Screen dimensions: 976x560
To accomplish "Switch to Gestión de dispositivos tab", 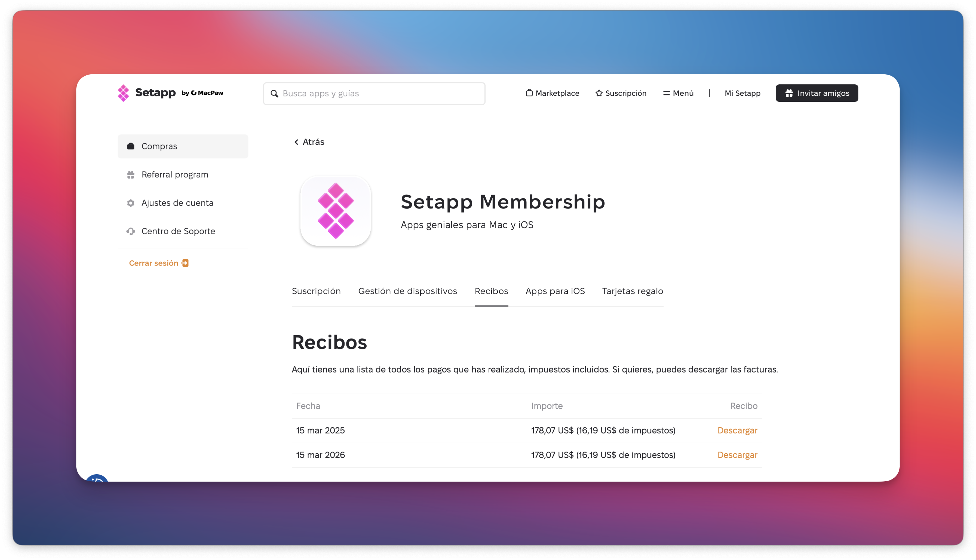I will pos(407,291).
